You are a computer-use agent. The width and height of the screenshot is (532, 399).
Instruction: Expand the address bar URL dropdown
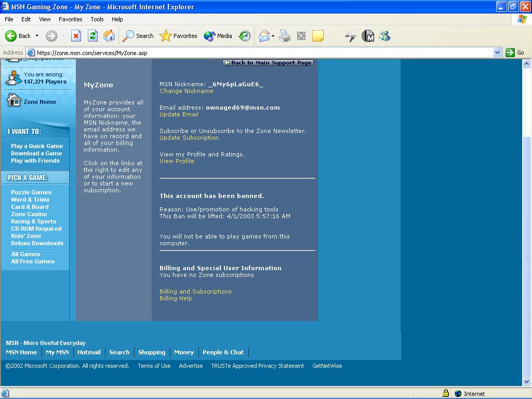click(497, 52)
